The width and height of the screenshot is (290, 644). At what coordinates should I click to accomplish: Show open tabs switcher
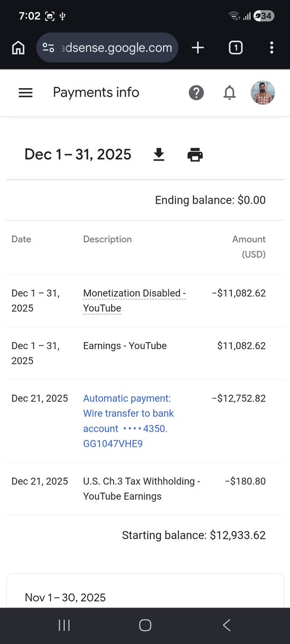[x=235, y=48]
